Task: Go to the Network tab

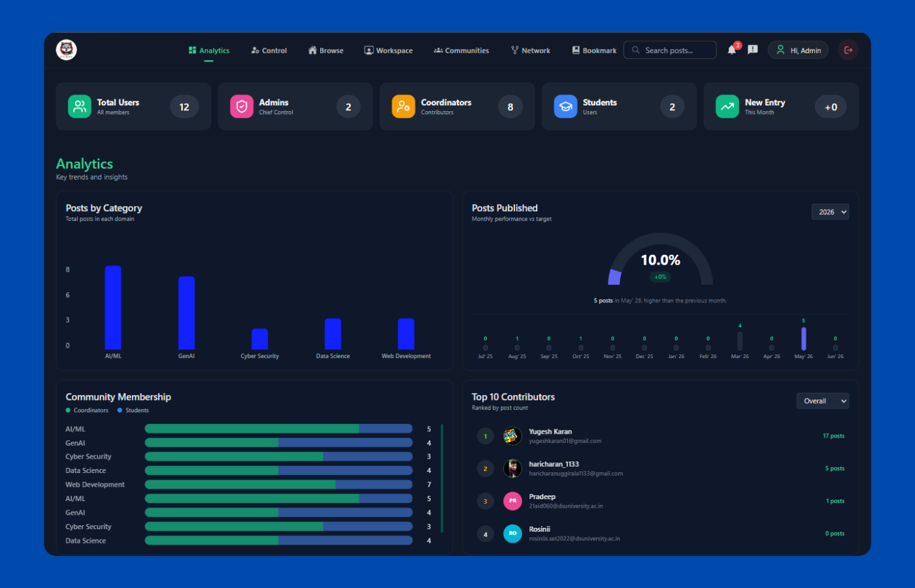Action: point(531,50)
